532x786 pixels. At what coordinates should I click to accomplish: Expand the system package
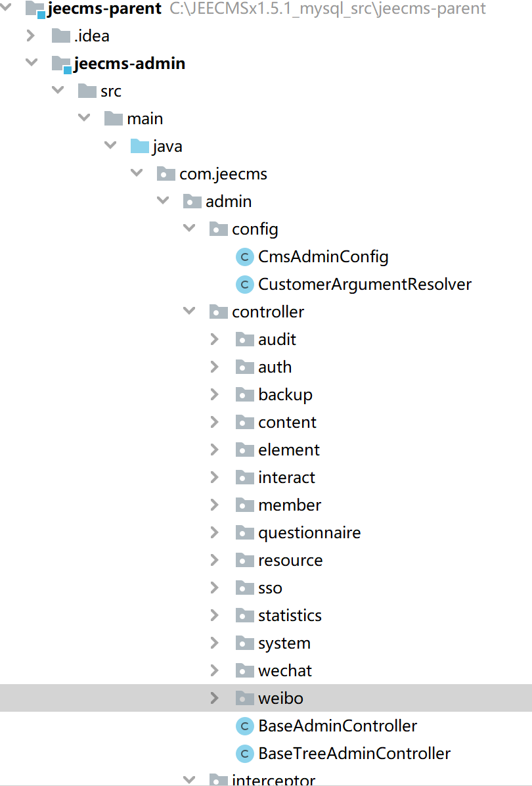pyautogui.click(x=214, y=643)
